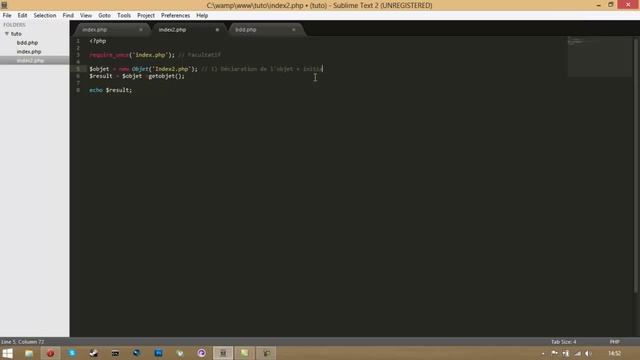Change the Tab Size: 4 setting
The image size is (640, 360).
point(563,342)
